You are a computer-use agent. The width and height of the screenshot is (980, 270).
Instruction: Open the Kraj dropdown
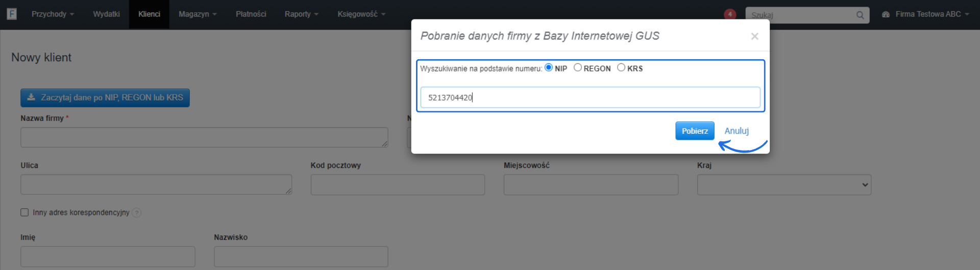[784, 185]
